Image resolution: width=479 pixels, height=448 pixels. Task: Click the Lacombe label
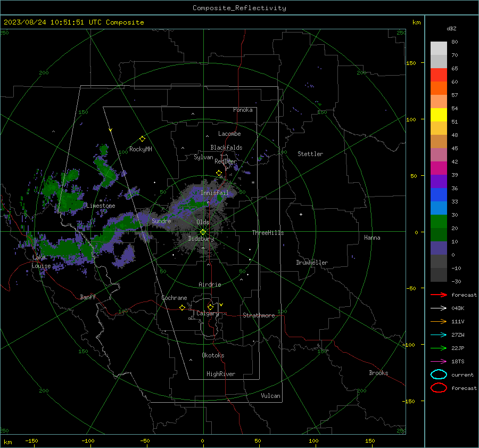click(229, 134)
